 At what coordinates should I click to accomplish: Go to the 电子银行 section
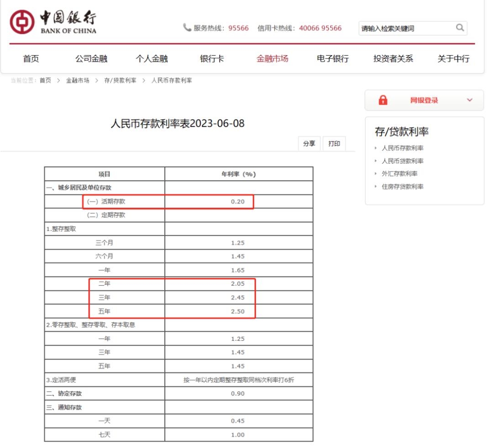click(x=333, y=58)
